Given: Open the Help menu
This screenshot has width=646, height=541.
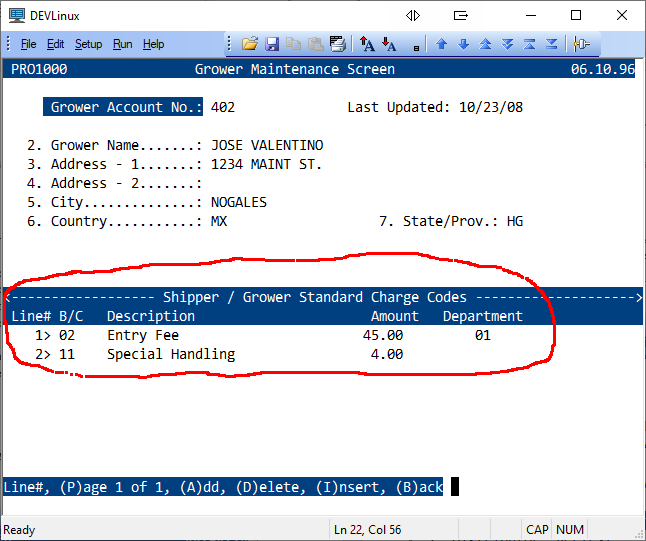Looking at the screenshot, I should click(153, 44).
